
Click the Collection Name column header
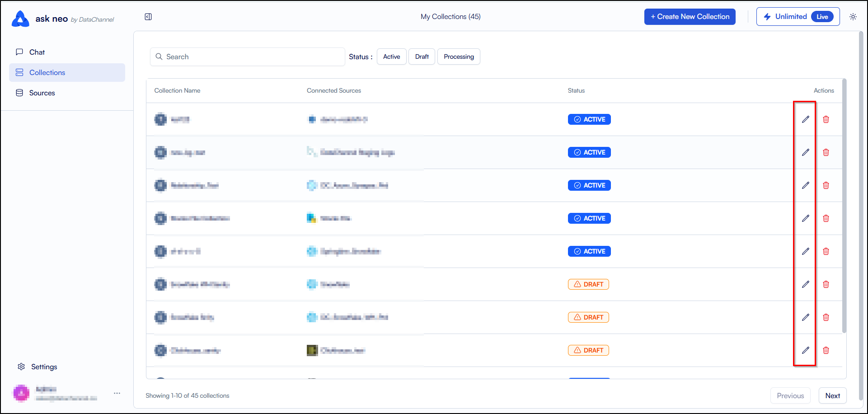pyautogui.click(x=177, y=90)
